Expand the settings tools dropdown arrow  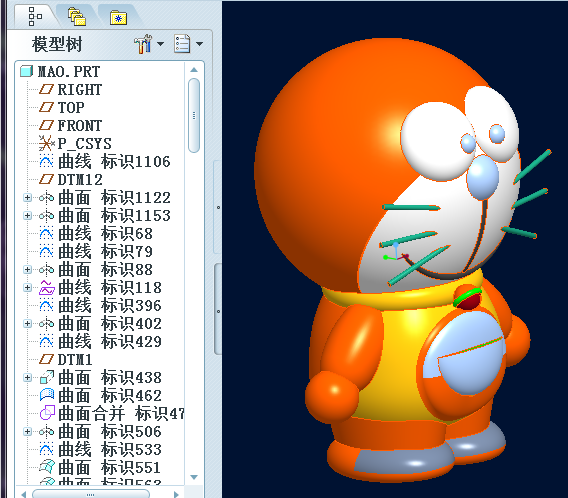pos(160,44)
